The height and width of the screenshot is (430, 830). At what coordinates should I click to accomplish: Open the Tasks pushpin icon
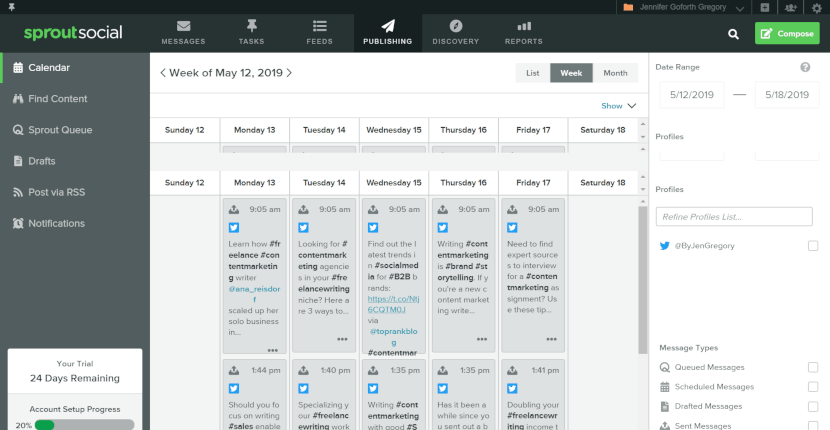tap(251, 25)
